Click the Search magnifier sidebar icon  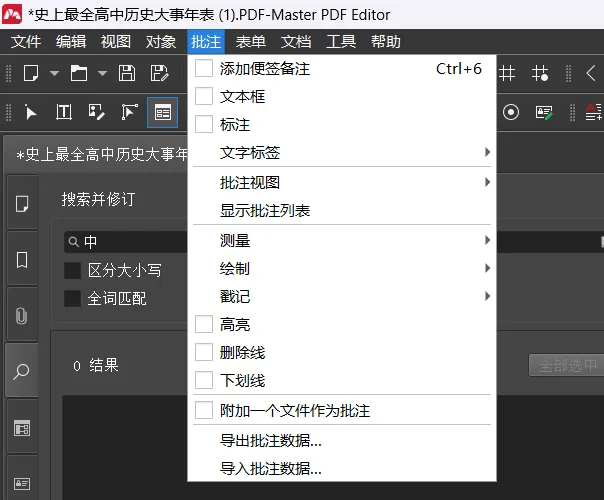tap(21, 372)
